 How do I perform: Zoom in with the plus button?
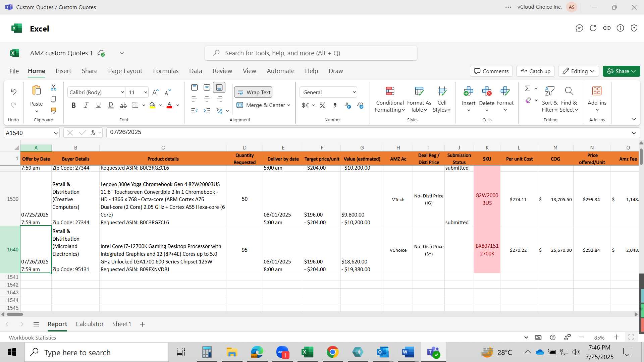616,337
